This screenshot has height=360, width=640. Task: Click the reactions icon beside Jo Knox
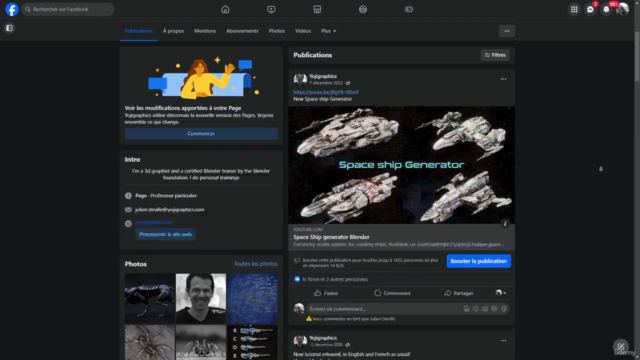(297, 279)
